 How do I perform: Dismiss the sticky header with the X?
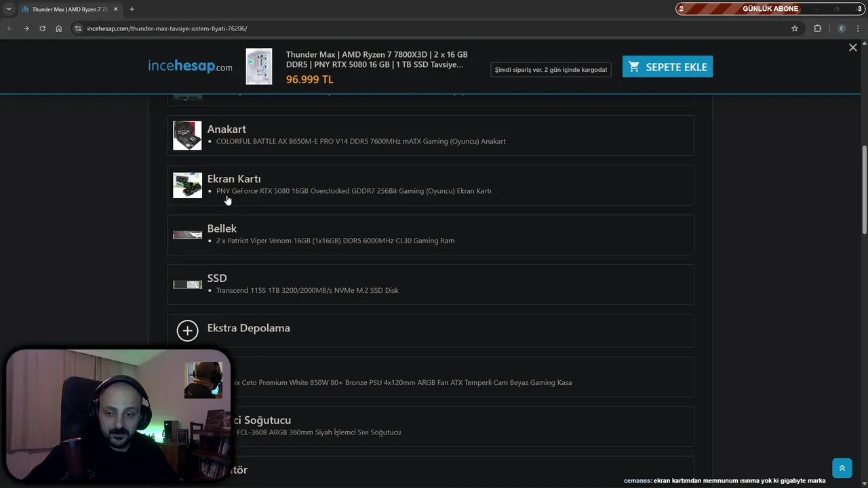(x=853, y=47)
